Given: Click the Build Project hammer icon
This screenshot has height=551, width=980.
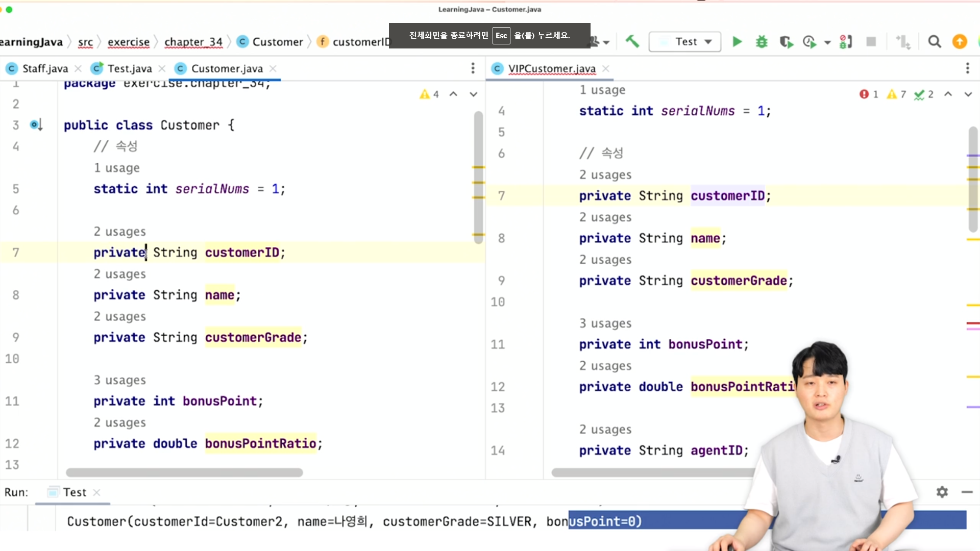Looking at the screenshot, I should [632, 41].
